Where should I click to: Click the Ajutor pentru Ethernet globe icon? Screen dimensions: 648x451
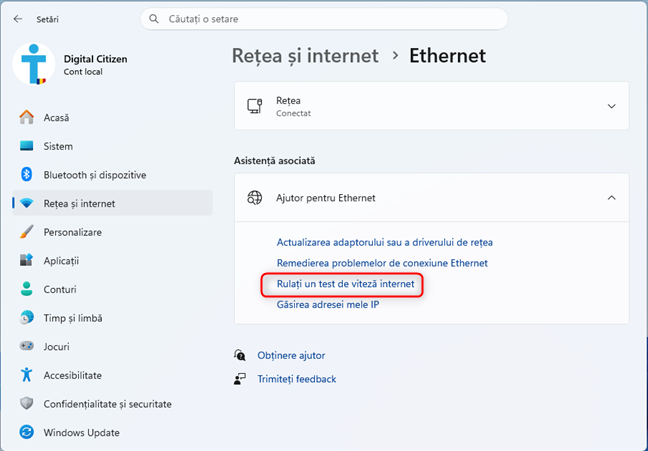pyautogui.click(x=255, y=198)
